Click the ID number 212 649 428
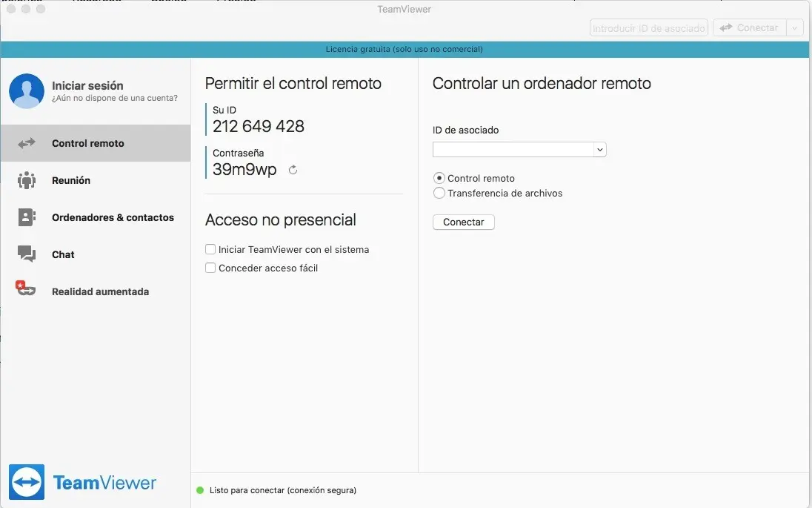The height and width of the screenshot is (508, 812). click(259, 126)
